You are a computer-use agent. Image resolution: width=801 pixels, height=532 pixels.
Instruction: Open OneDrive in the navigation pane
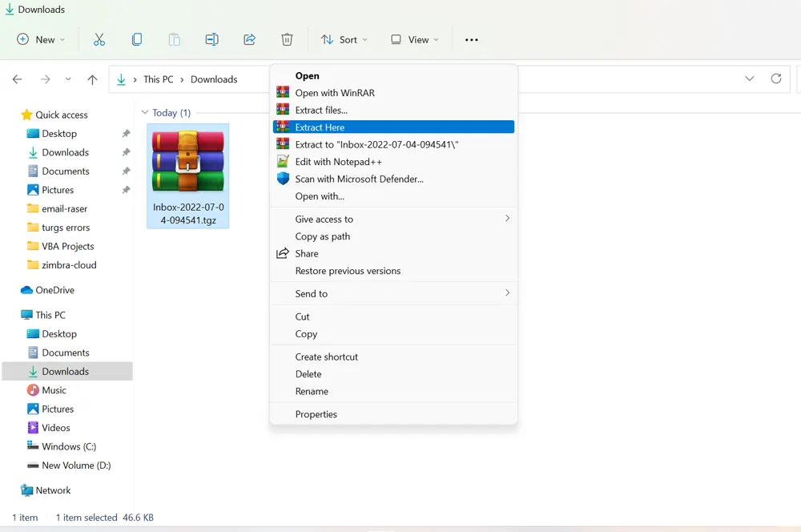point(54,290)
